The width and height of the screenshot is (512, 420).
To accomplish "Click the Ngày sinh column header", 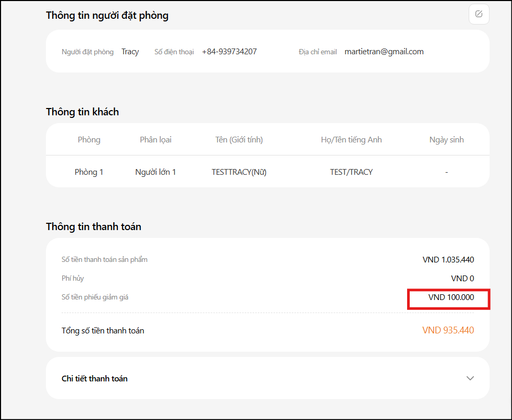I will coord(446,140).
